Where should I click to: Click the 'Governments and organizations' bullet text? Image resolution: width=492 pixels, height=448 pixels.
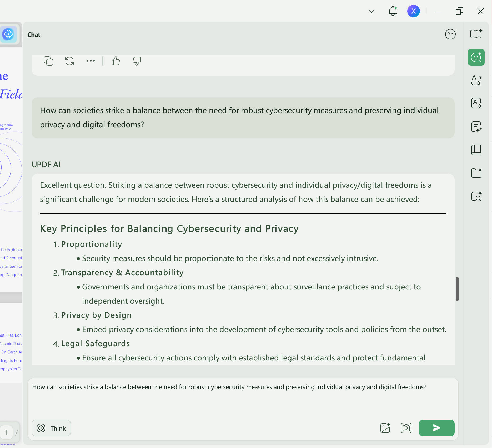252,294
